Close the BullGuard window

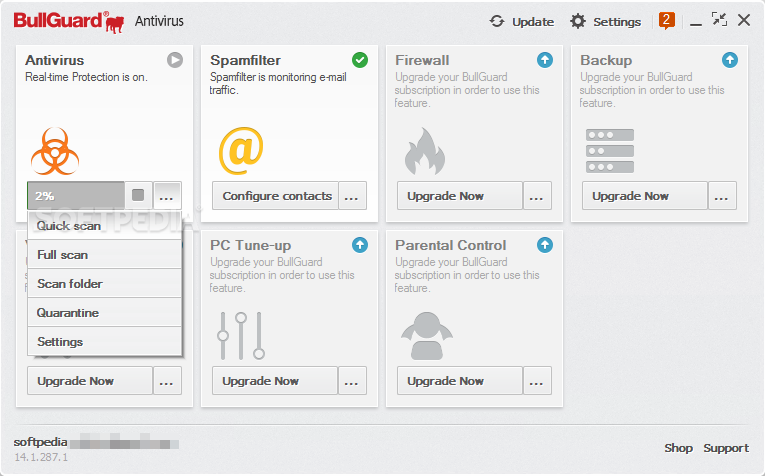point(744,20)
